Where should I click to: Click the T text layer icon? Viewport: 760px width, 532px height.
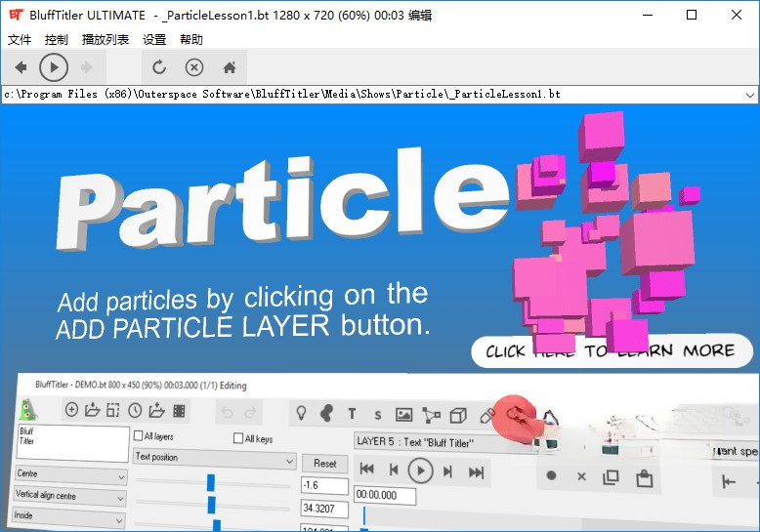click(x=352, y=414)
